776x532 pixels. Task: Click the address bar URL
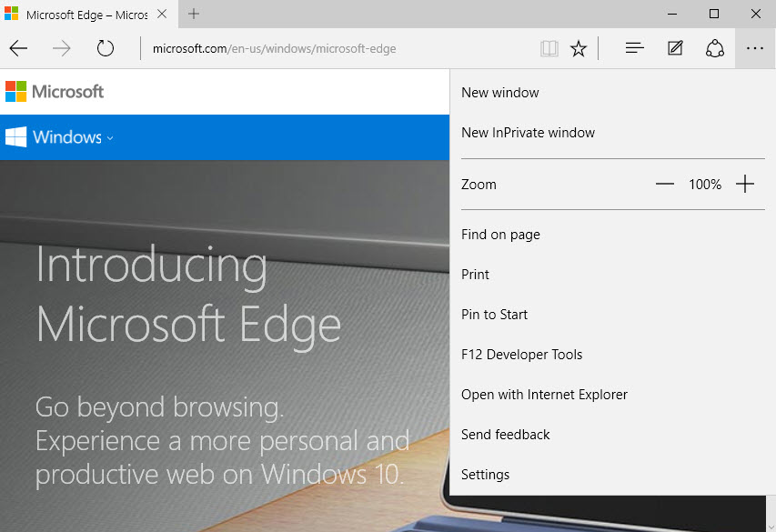[x=274, y=48]
